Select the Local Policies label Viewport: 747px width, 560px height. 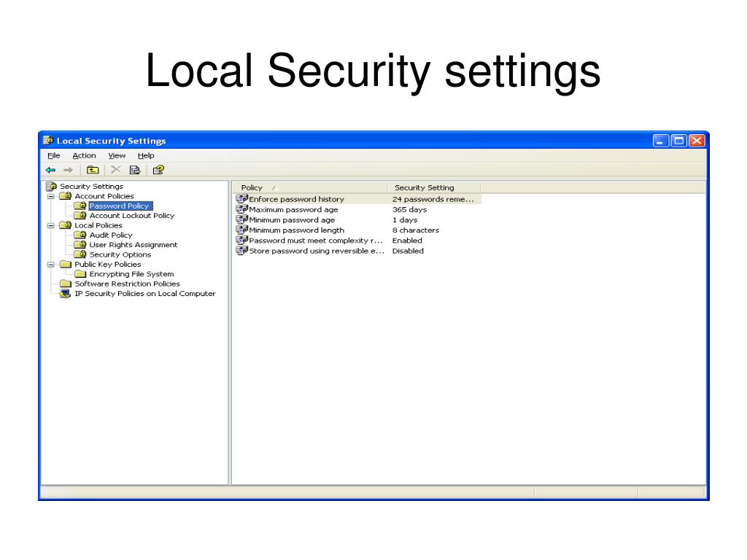pyautogui.click(x=98, y=225)
